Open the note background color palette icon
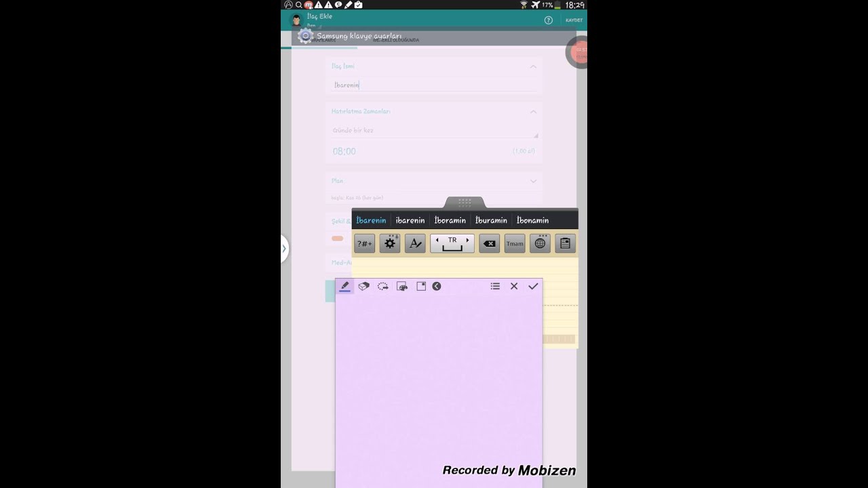Viewport: 868px width, 488px height. tap(402, 286)
